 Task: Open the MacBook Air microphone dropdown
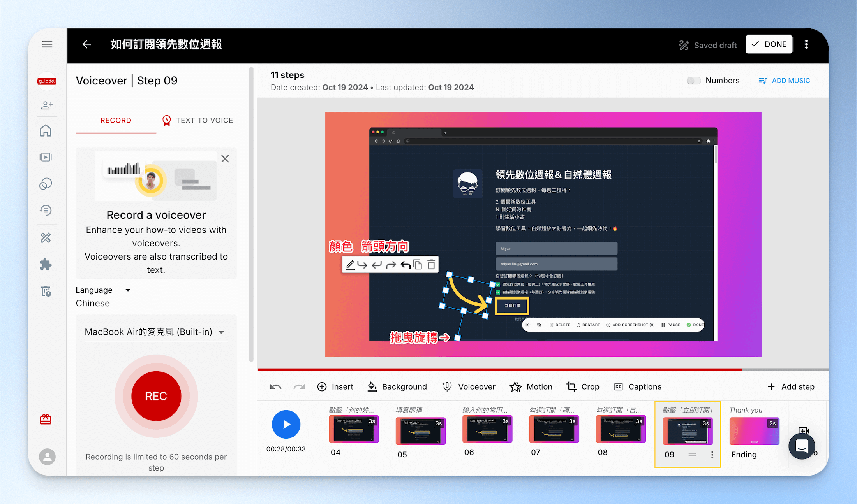point(156,332)
